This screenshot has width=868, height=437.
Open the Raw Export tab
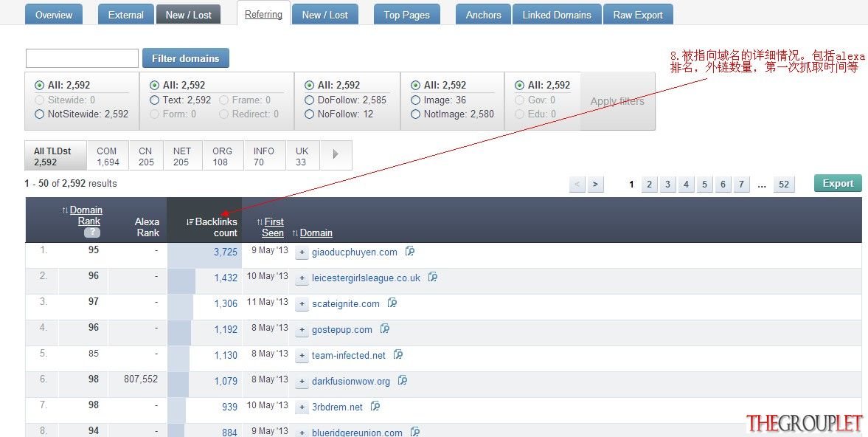pyautogui.click(x=638, y=15)
